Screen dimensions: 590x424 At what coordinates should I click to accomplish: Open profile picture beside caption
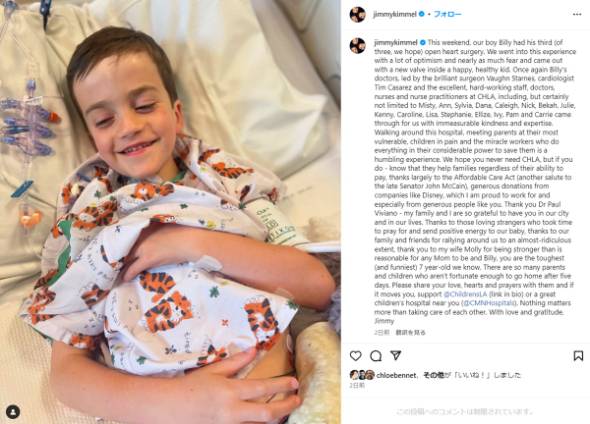point(357,46)
